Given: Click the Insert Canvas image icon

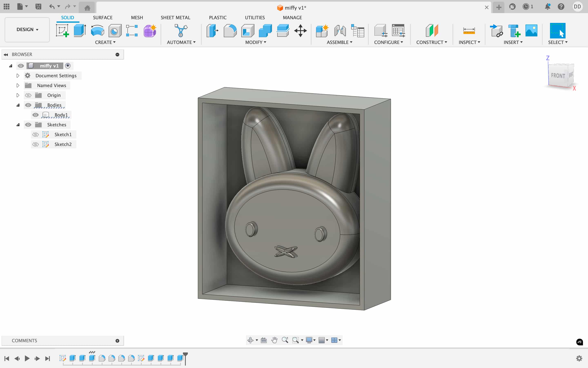Looking at the screenshot, I should (x=531, y=31).
